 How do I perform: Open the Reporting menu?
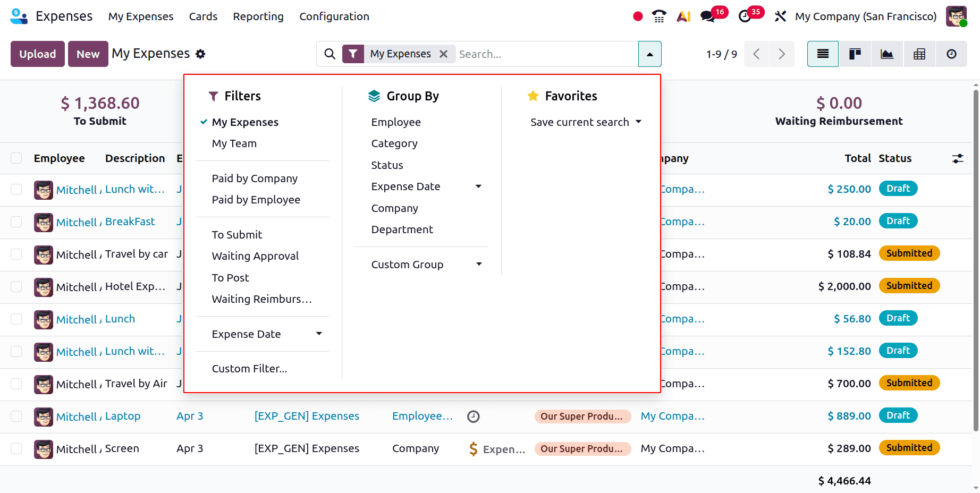(258, 16)
